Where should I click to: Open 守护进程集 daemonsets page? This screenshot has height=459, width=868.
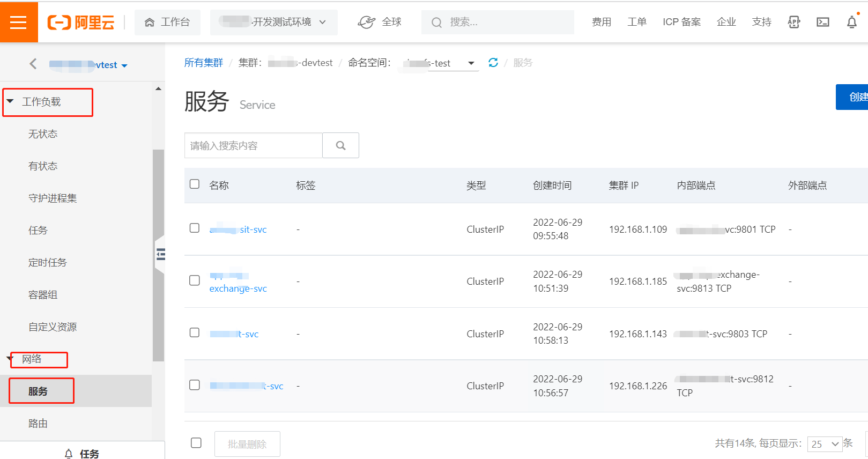tap(53, 198)
